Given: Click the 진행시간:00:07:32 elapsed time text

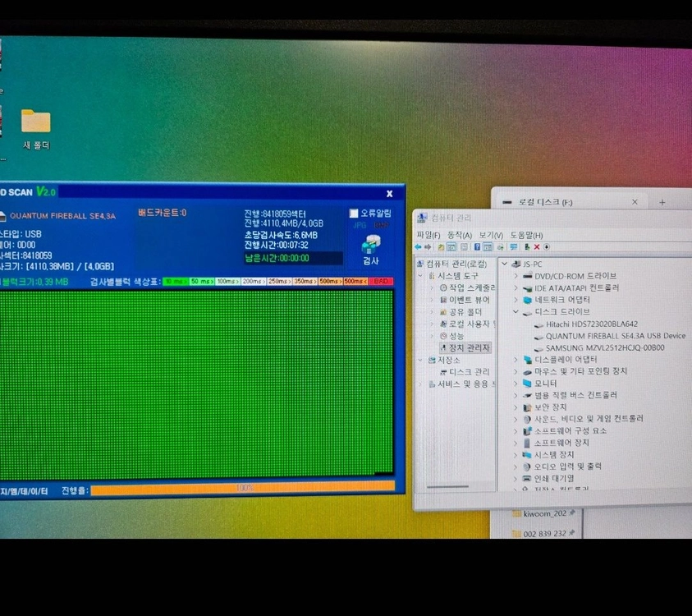Looking at the screenshot, I should [x=277, y=245].
